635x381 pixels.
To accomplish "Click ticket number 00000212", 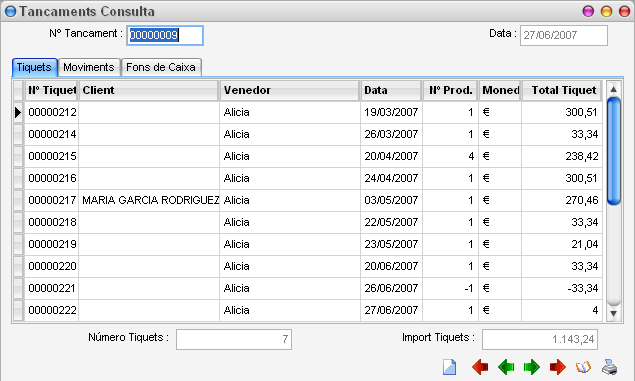I will pyautogui.click(x=52, y=113).
